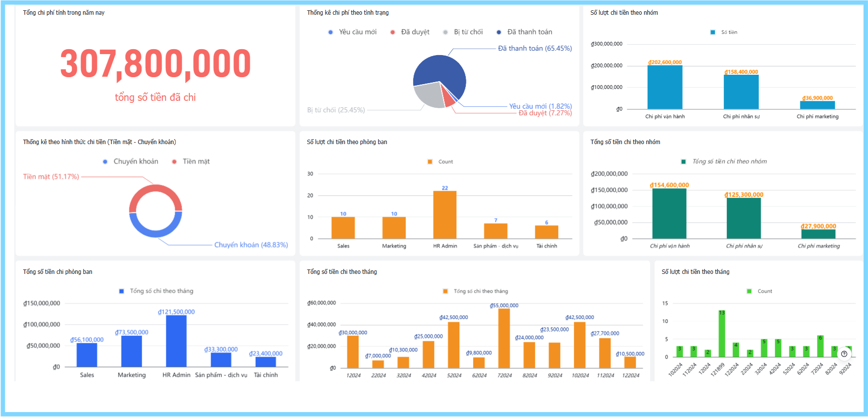The width and height of the screenshot is (868, 417).
Task: Click the Bị từ chối (25.45%) label
Action: [x=336, y=110]
